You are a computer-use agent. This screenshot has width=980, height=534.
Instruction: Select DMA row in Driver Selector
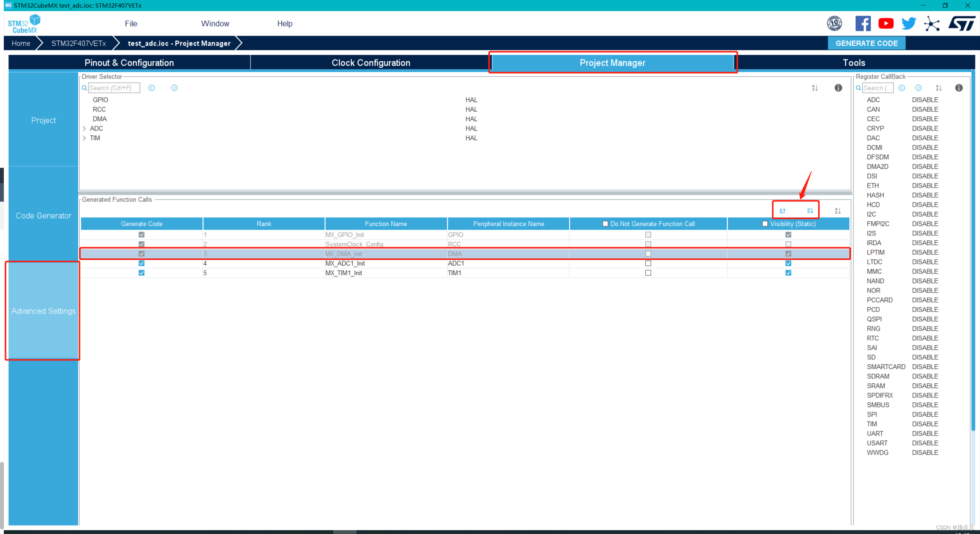100,119
